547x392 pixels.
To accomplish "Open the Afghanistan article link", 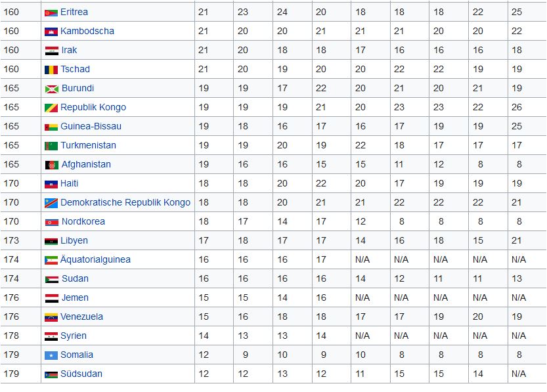I will [x=86, y=164].
